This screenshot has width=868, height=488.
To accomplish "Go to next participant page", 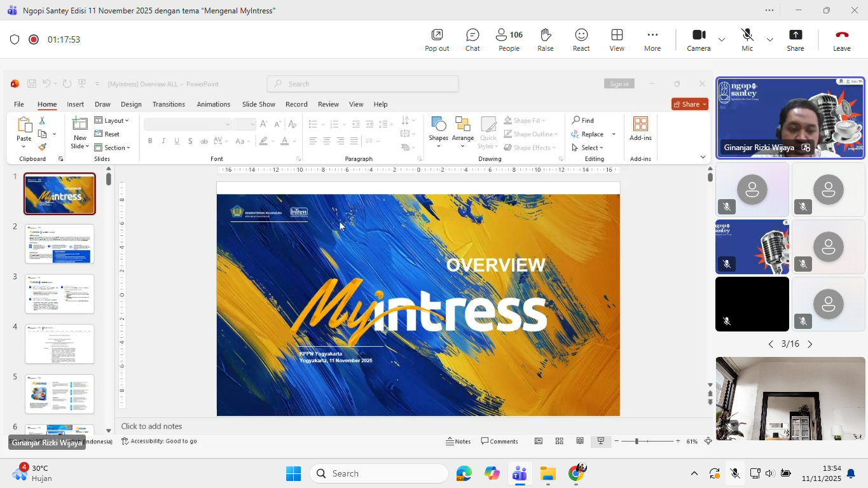I will click(810, 344).
